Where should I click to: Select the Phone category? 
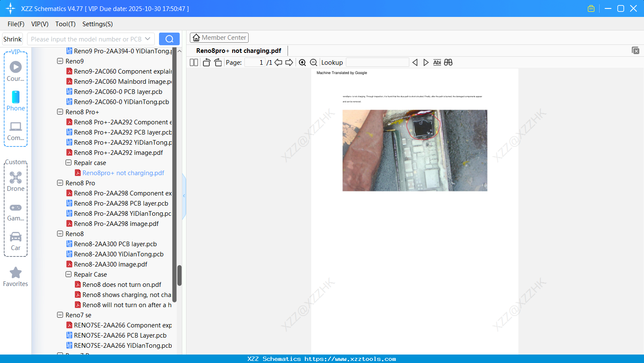16,101
